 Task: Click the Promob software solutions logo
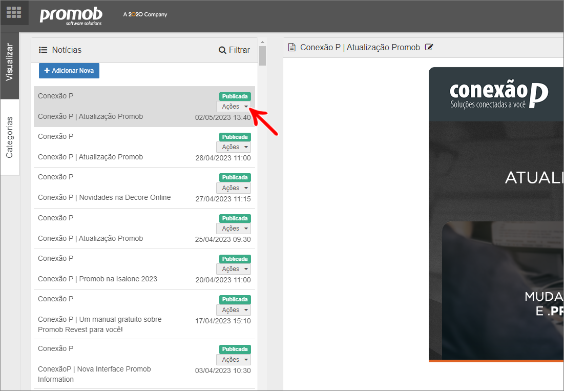point(71,16)
